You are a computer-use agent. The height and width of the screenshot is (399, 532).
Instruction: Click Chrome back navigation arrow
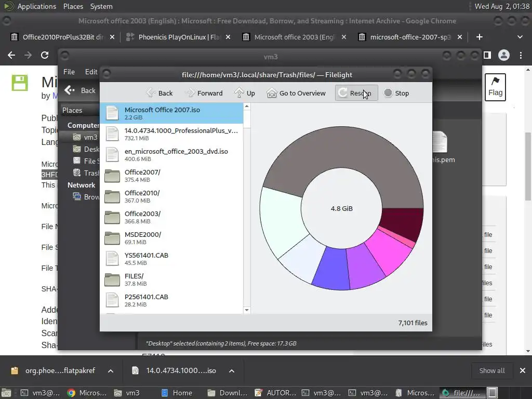[x=11, y=55]
